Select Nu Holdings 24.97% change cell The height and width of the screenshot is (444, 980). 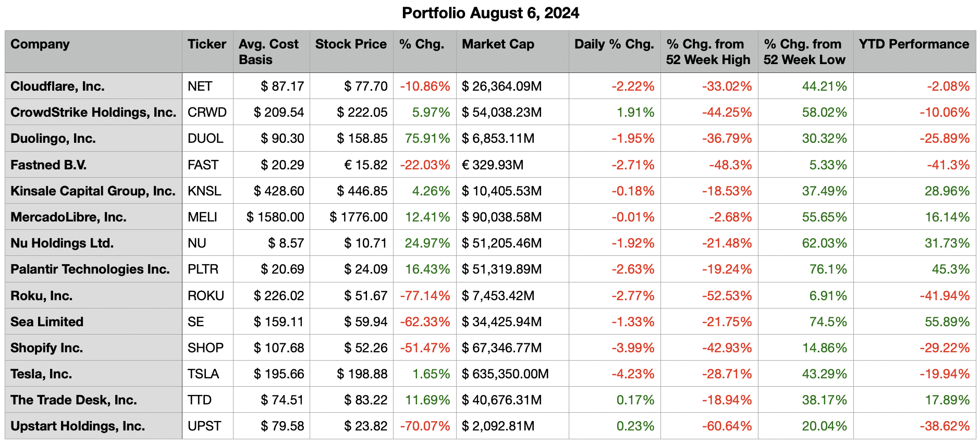(427, 243)
